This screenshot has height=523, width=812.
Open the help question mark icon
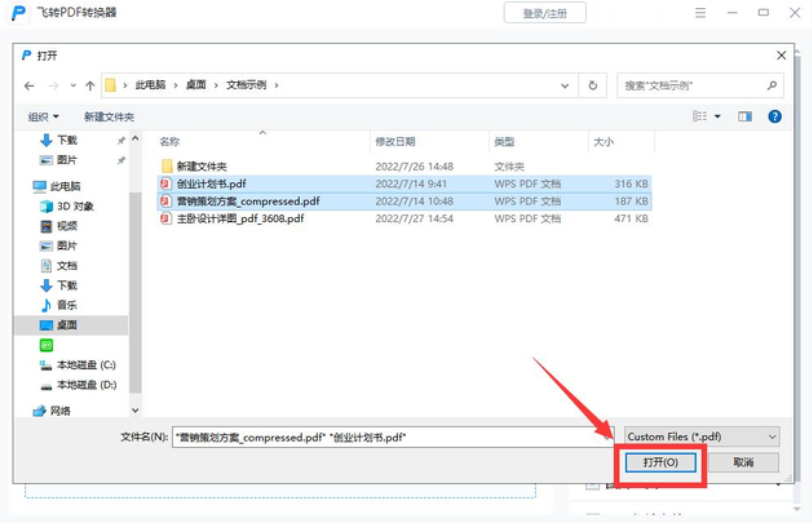pyautogui.click(x=774, y=117)
